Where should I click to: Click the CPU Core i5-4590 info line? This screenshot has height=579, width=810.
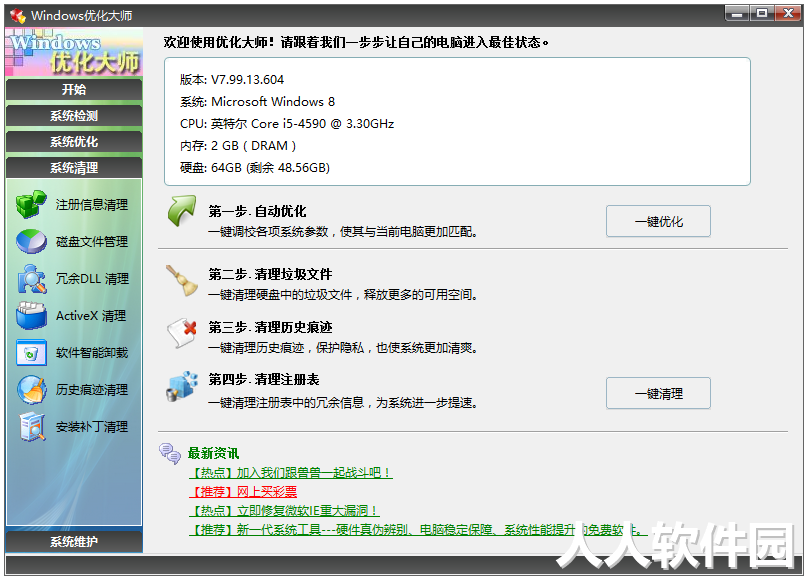click(287, 124)
